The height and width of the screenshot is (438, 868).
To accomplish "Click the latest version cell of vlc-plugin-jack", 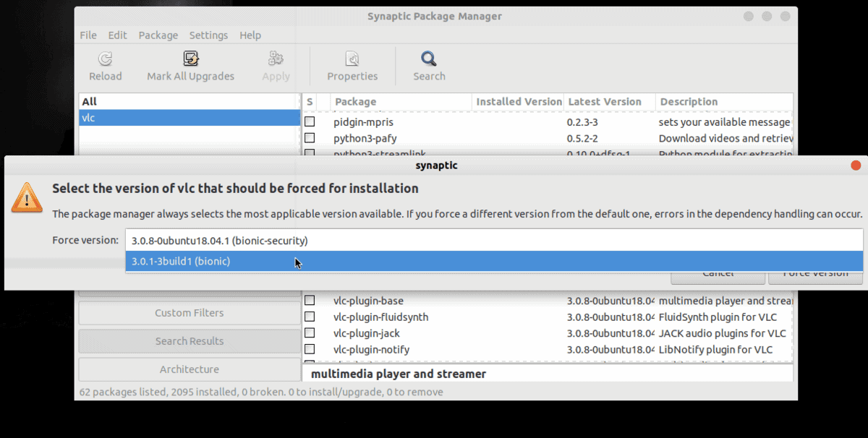I will coord(610,333).
